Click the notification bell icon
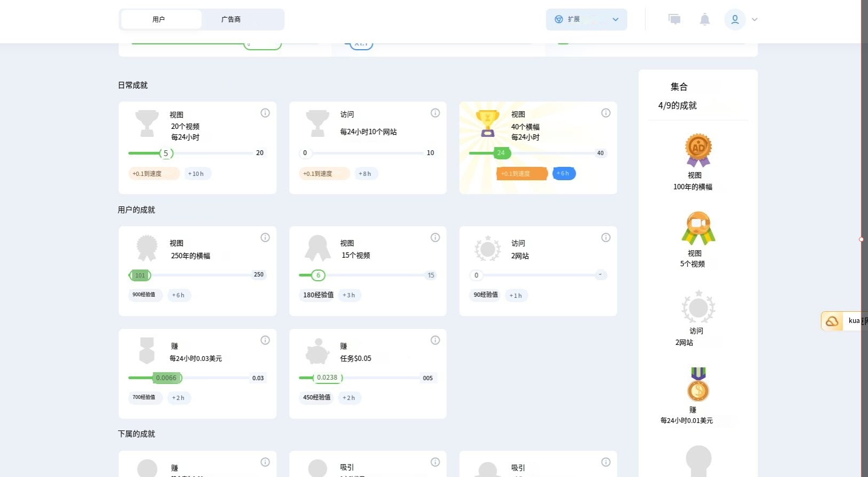The width and height of the screenshot is (868, 477). pos(704,19)
